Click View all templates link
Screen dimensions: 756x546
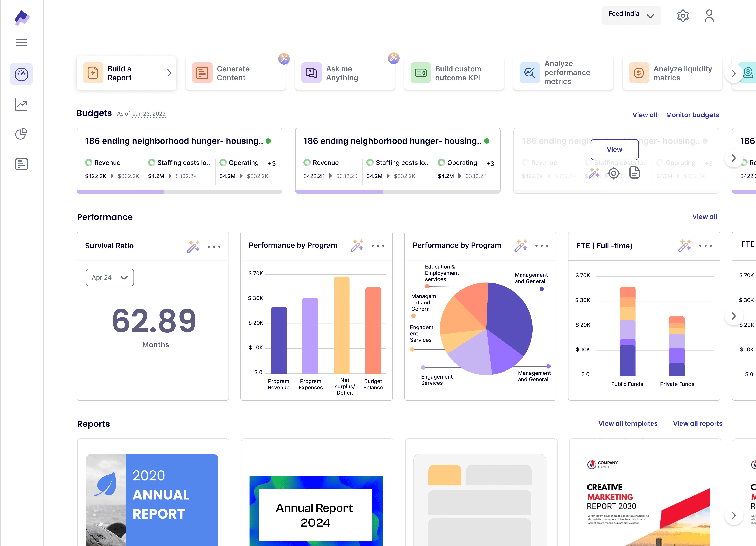(x=628, y=423)
